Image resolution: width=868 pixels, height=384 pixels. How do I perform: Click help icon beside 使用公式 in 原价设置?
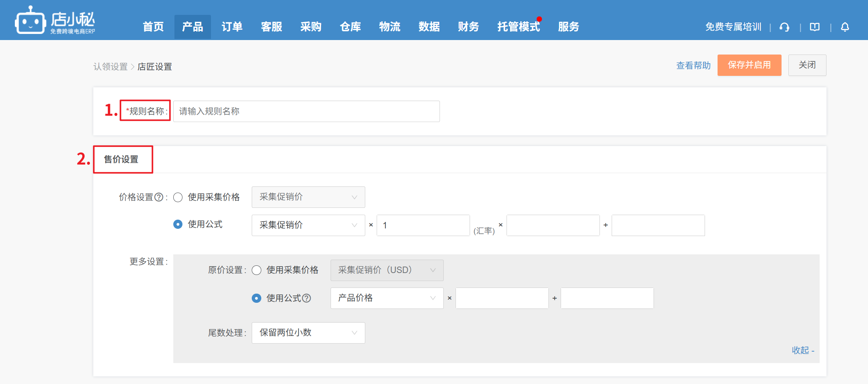[307, 298]
